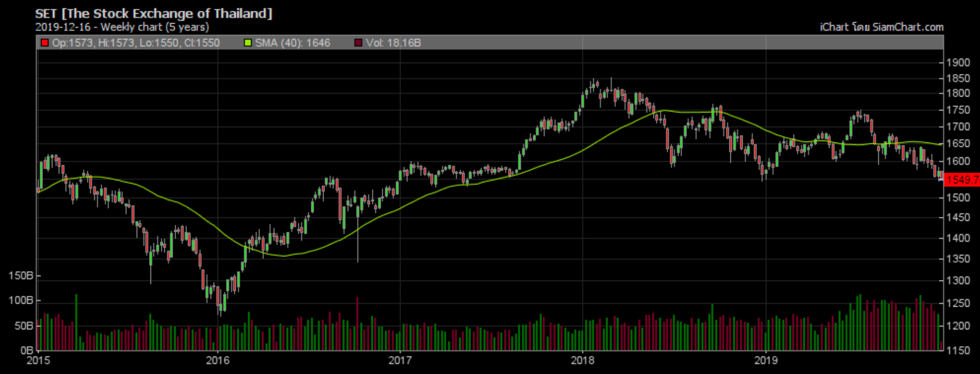
Task: Click the red OHLC legend swatch
Action: click(x=45, y=43)
